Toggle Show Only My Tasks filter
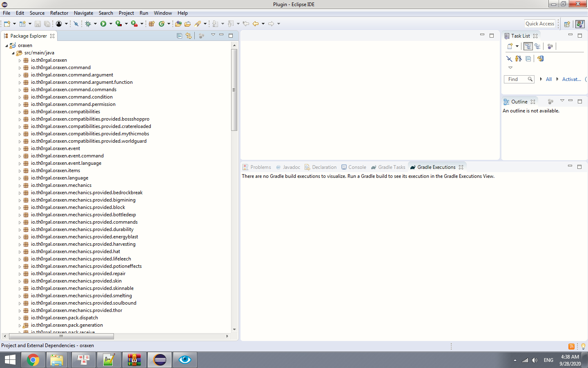Screen dimensions: 588x368 tap(519, 58)
